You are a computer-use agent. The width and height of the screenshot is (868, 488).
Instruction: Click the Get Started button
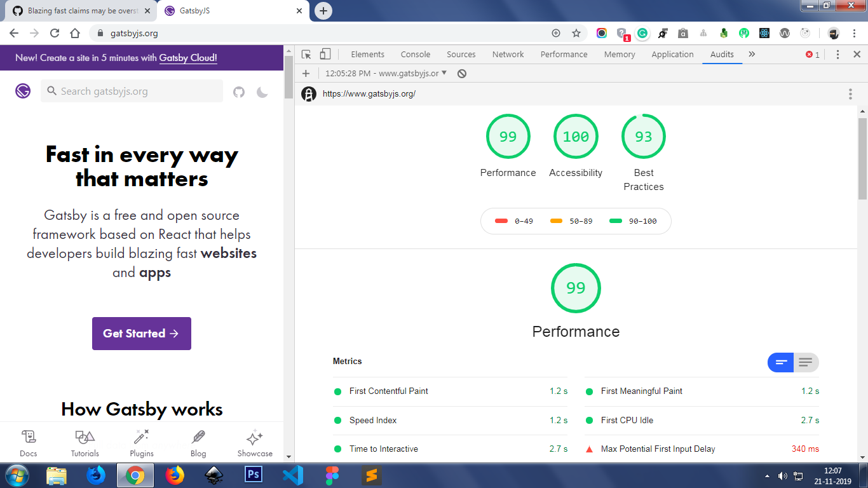point(142,334)
